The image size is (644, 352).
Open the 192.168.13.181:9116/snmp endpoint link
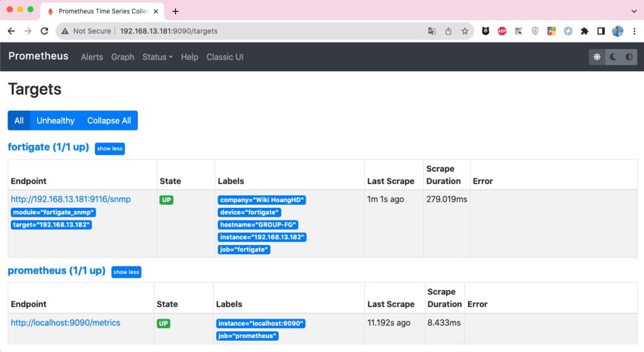click(x=70, y=199)
